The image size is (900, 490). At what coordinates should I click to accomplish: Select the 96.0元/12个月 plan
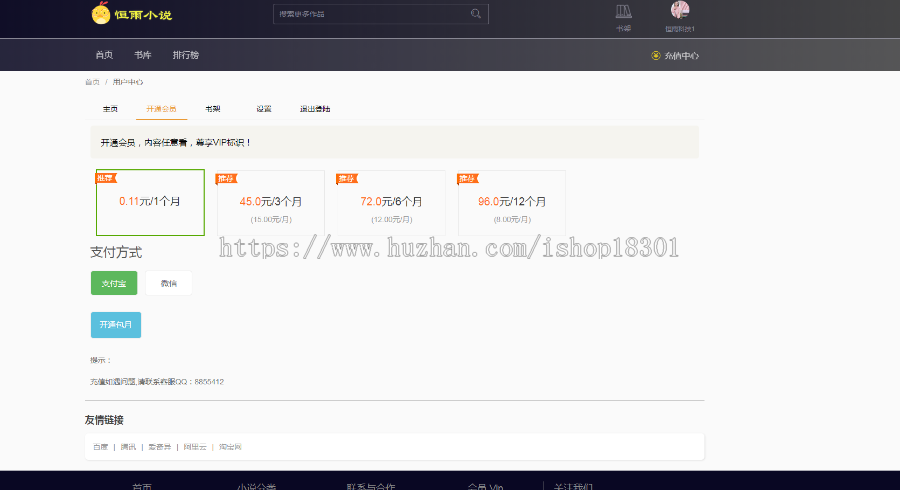coord(512,202)
